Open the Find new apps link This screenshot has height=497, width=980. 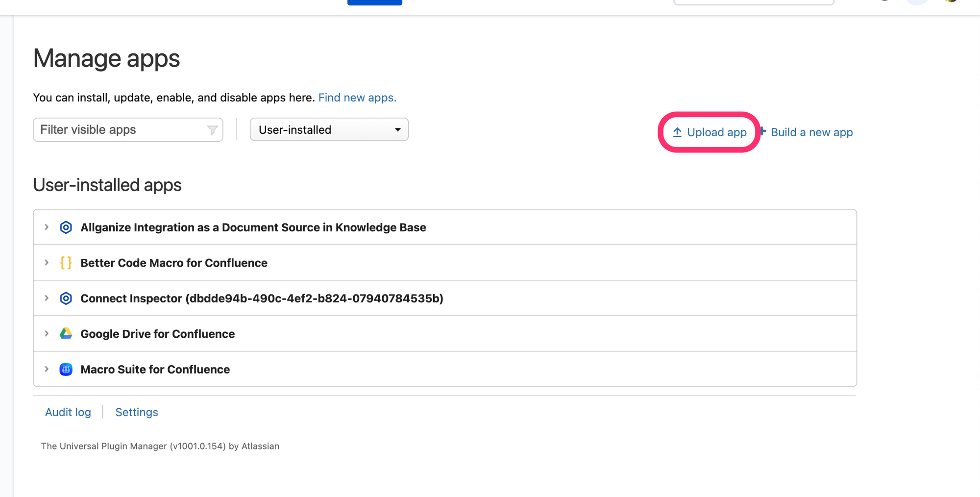click(x=357, y=98)
